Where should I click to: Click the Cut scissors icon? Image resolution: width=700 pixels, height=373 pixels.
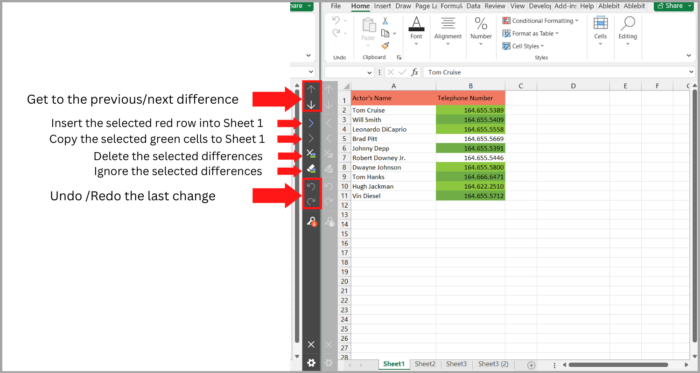(x=385, y=21)
